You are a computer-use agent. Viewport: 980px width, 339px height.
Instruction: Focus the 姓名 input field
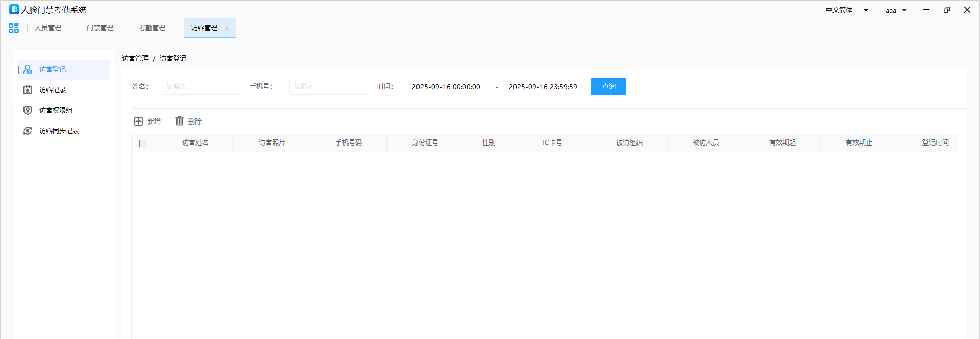[x=202, y=87]
